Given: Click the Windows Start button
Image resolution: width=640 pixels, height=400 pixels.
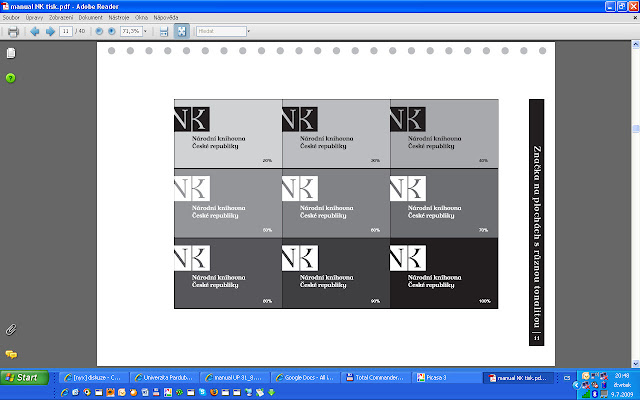Looking at the screenshot, I should click(26, 378).
